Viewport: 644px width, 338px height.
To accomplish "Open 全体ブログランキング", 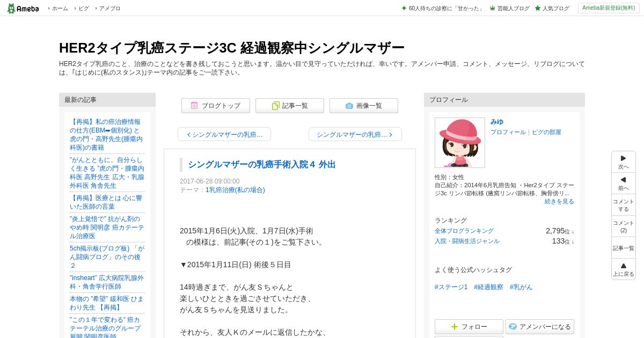I will coord(464,231).
